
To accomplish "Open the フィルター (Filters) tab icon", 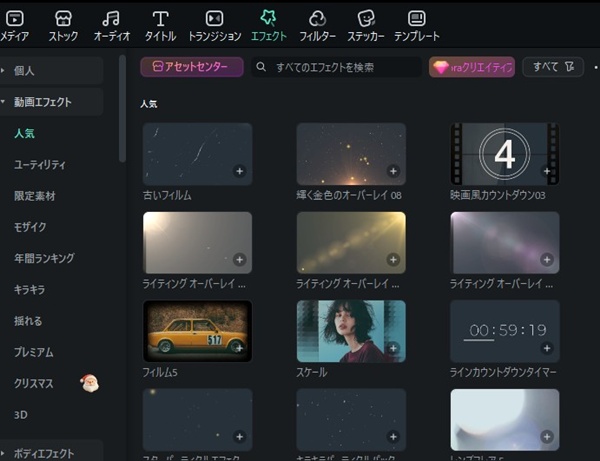I will point(317,19).
